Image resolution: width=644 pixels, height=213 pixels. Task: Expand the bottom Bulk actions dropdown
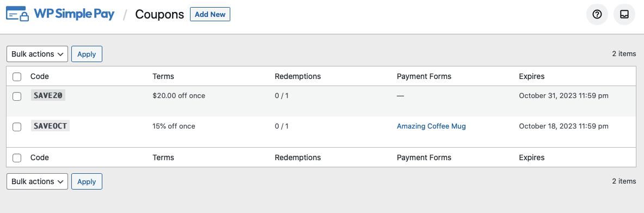coord(38,181)
